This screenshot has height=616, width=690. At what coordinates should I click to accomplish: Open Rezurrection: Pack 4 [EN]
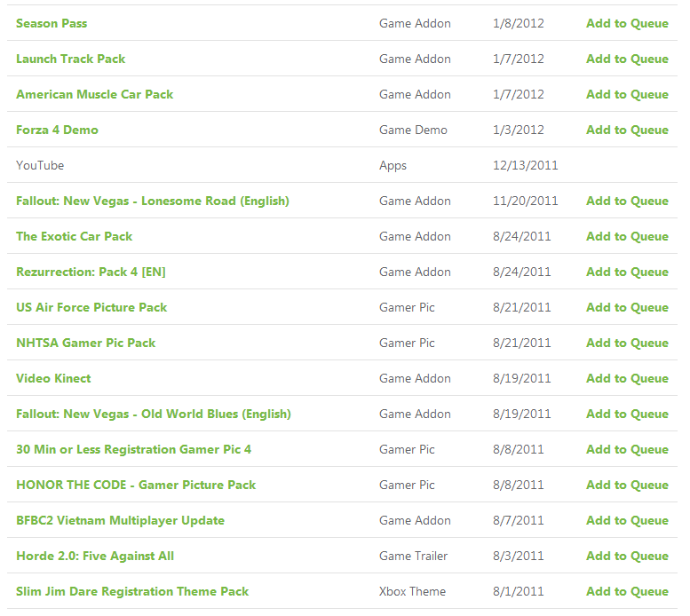[91, 272]
